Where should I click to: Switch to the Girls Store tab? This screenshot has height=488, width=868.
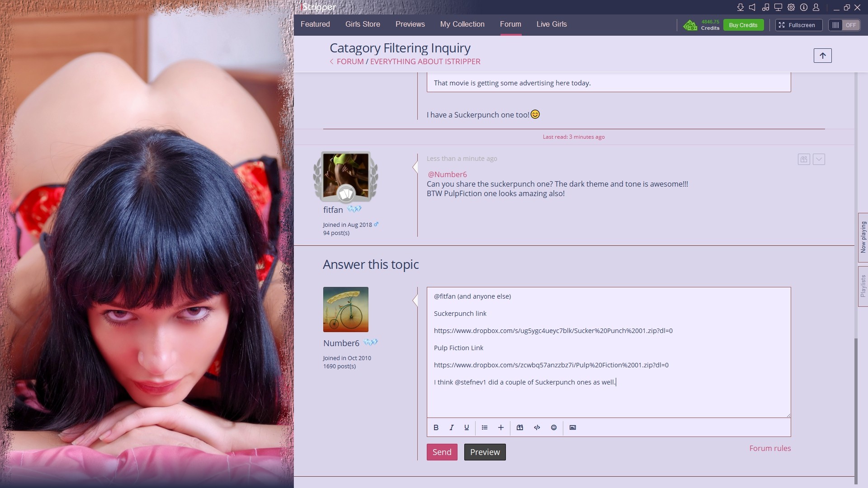pos(363,24)
